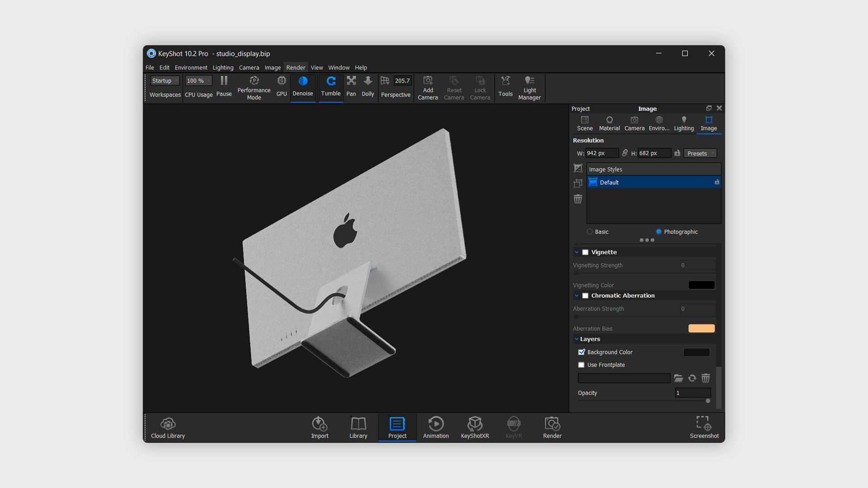The height and width of the screenshot is (488, 868).
Task: Click the resolution height field
Action: [x=655, y=153]
